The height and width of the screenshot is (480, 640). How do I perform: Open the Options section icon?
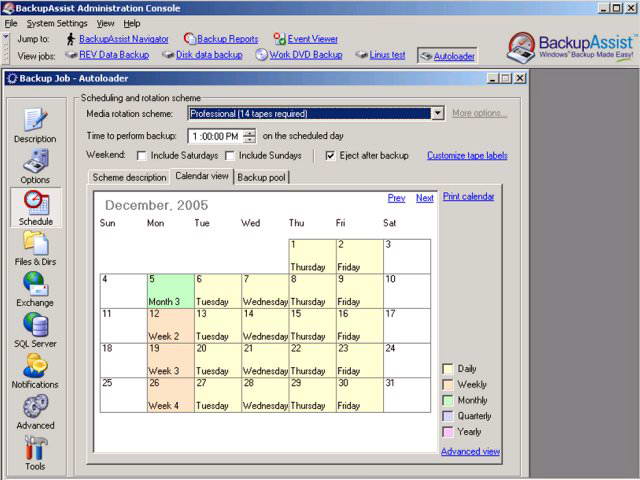36,161
